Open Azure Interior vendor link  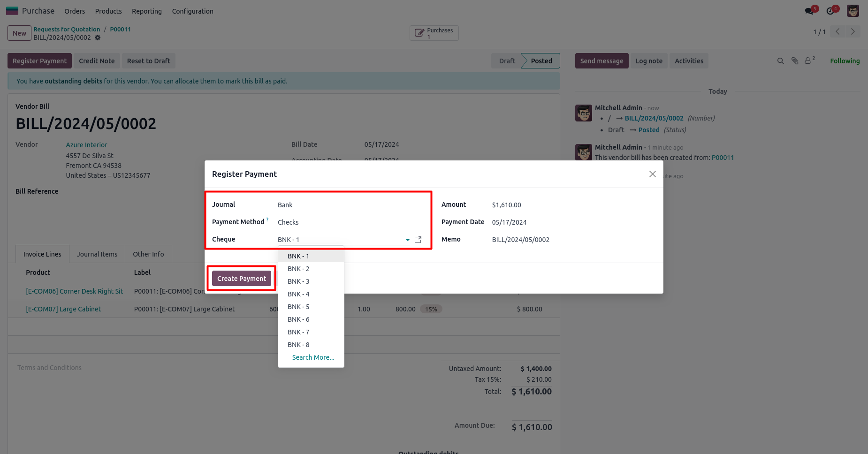coord(86,145)
